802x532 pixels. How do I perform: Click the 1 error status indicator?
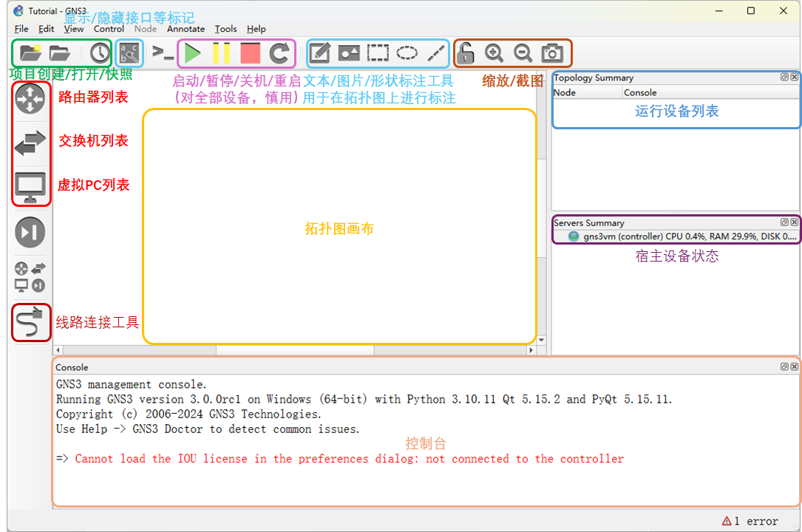(750, 521)
